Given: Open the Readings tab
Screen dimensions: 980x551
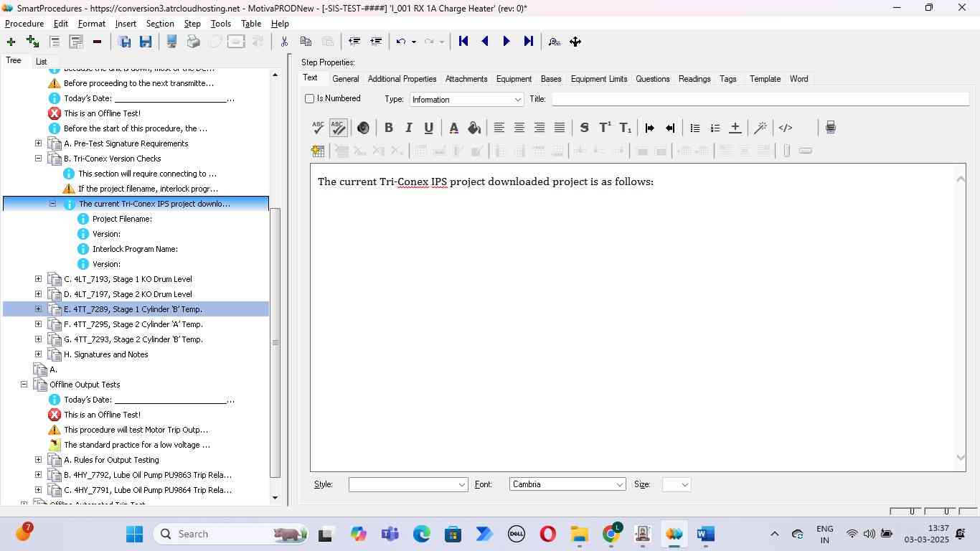Looking at the screenshot, I should [x=694, y=79].
